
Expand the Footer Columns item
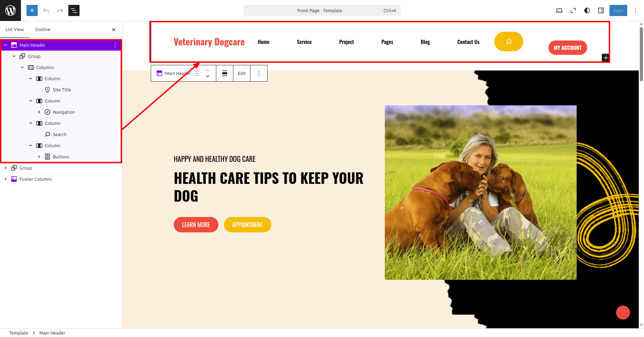[6, 179]
